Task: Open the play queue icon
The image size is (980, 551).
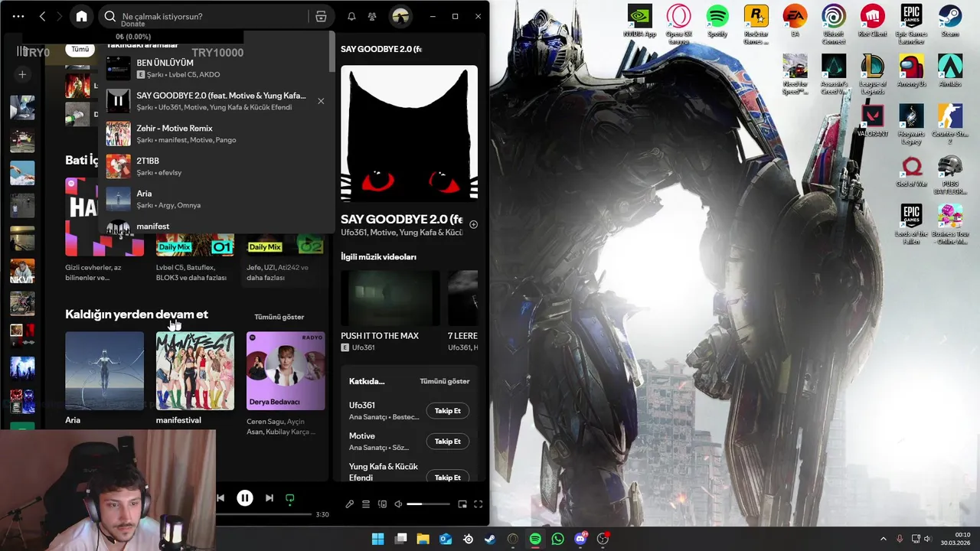Action: 366,504
